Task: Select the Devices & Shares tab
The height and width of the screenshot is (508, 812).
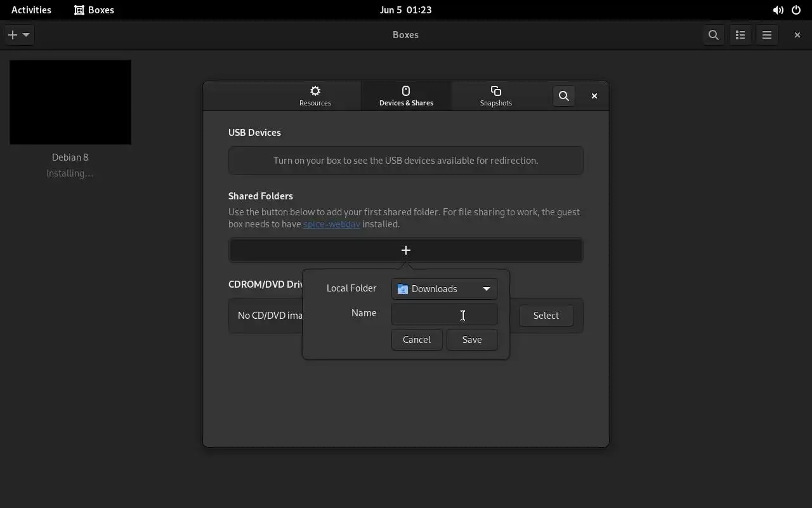Action: (406, 96)
